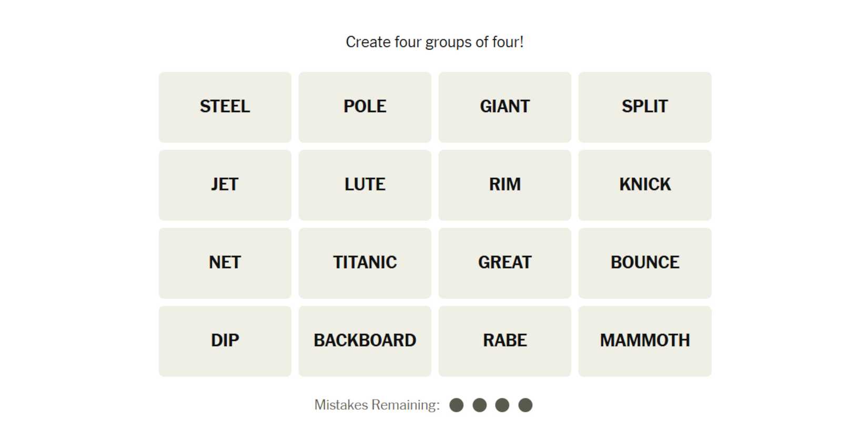Pick the NET tile
This screenshot has height=434, width=868.
225,263
